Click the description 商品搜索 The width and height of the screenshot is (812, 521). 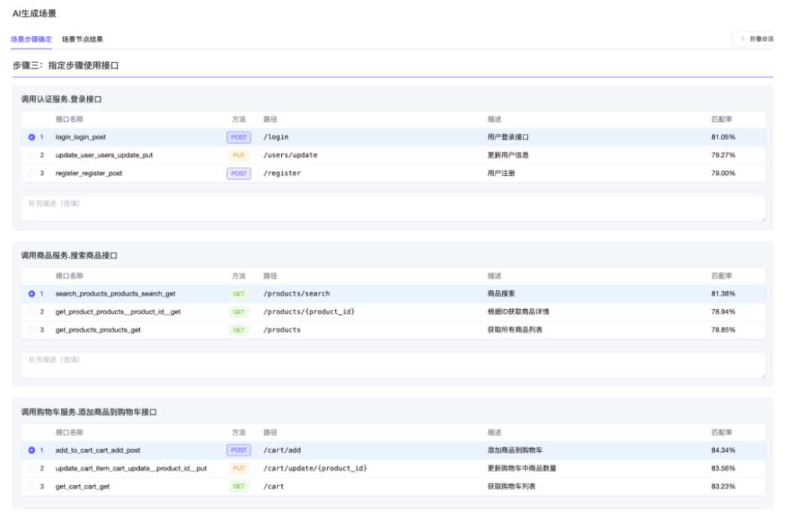click(501, 294)
